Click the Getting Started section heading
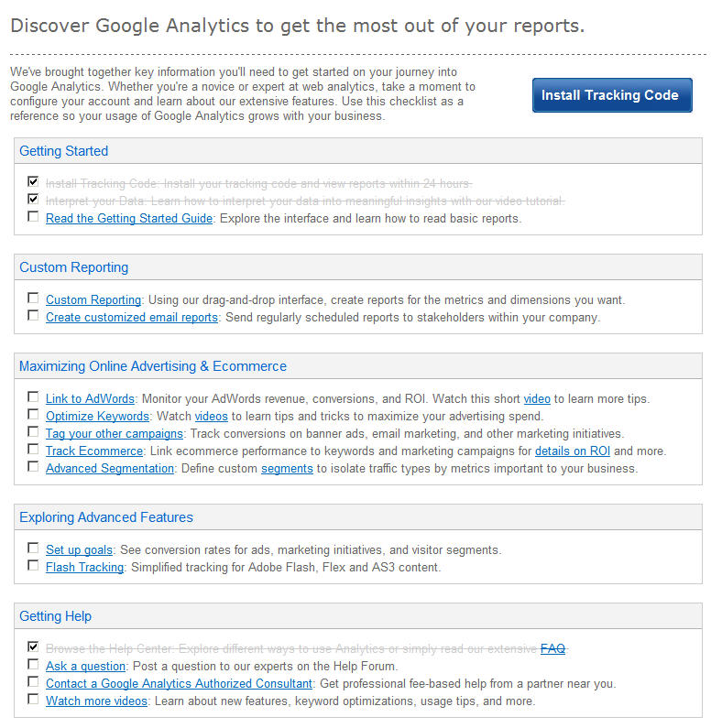The height and width of the screenshot is (728, 711). coord(63,151)
